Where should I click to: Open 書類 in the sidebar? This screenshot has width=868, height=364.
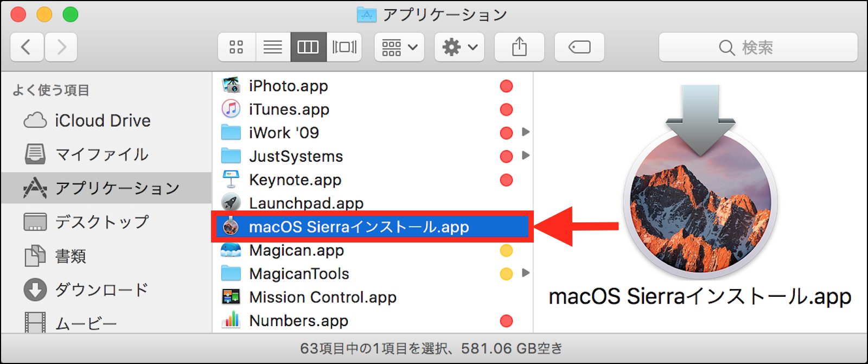pyautogui.click(x=106, y=256)
